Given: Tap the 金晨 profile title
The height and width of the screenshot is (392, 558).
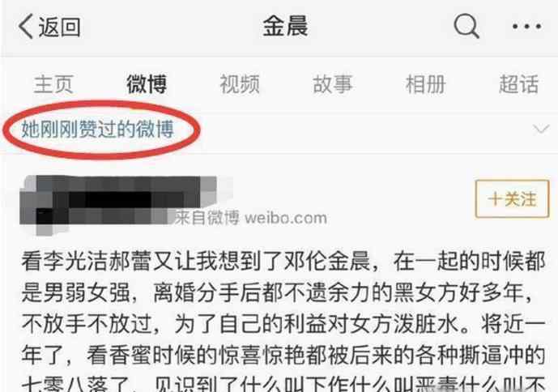Looking at the screenshot, I should pyautogui.click(x=285, y=27).
